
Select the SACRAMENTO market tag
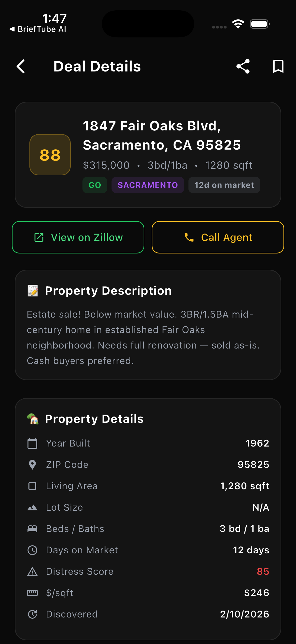[x=148, y=185]
